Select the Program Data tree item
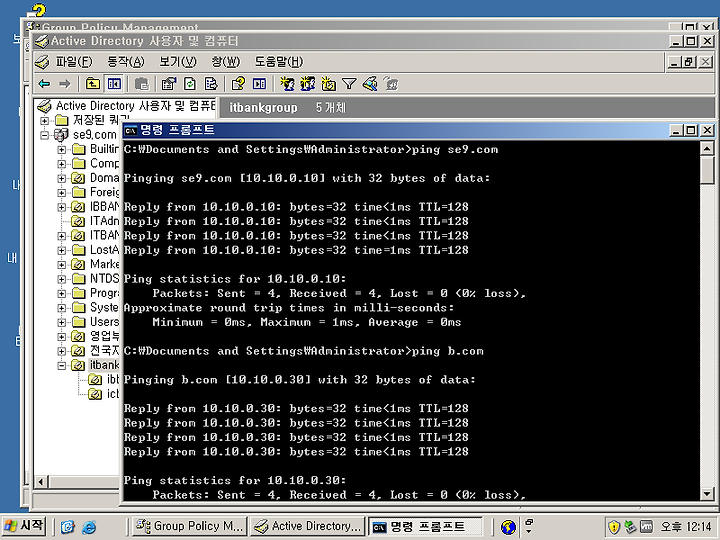Screen dimensions: 720x540 [104, 293]
